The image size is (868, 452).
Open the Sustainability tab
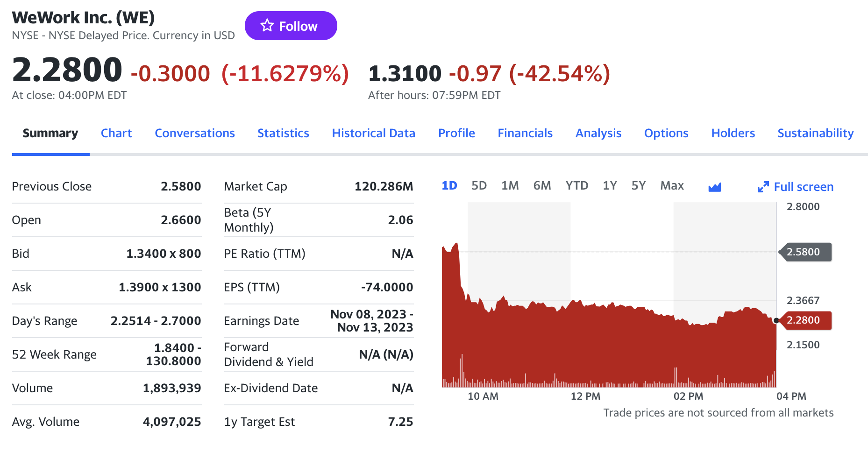click(x=815, y=134)
